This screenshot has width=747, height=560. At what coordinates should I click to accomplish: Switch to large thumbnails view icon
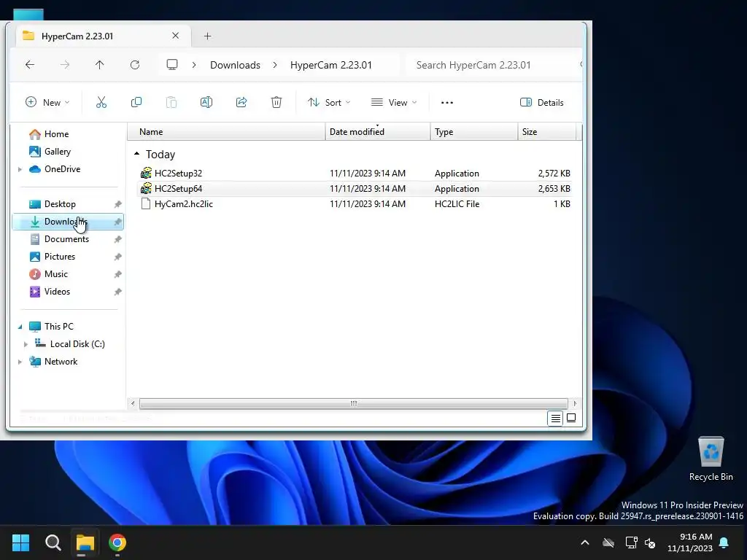tap(571, 419)
